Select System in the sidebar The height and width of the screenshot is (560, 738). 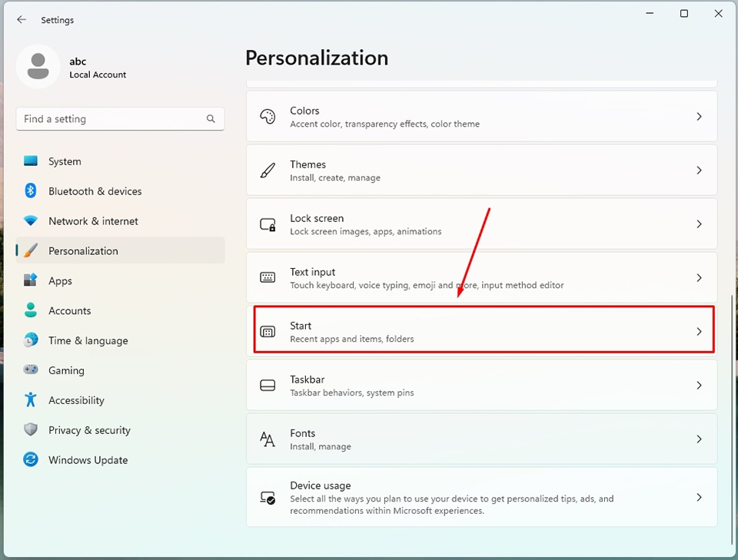pos(121,161)
